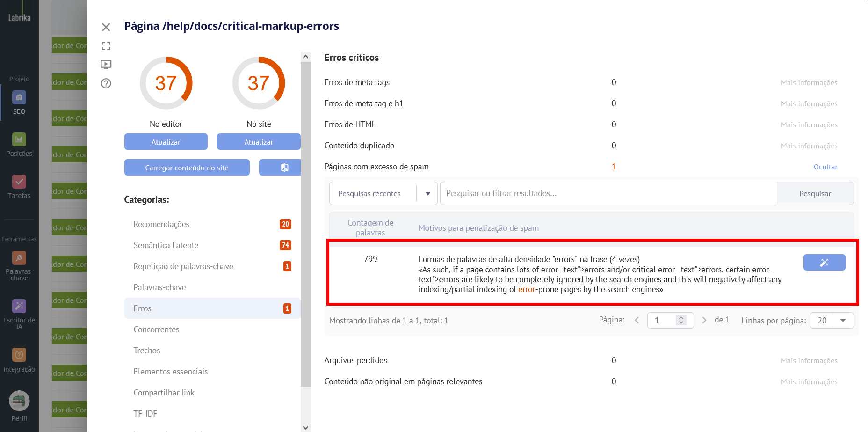Screen dimensions: 868x432
Task: Go to Tarefas in sidebar
Action: click(19, 186)
